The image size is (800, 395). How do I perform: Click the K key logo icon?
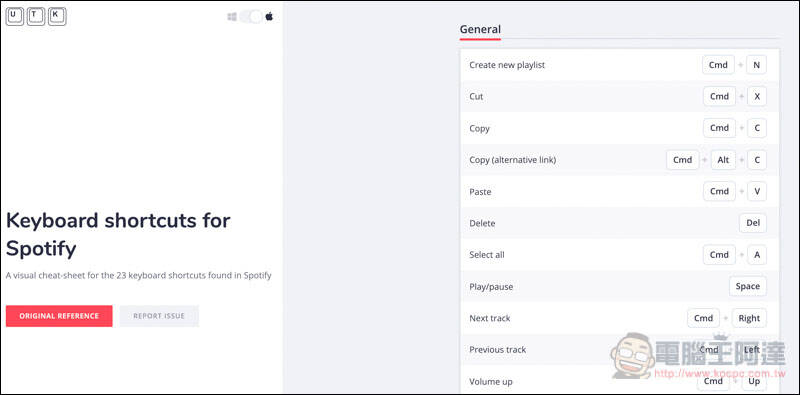(57, 16)
